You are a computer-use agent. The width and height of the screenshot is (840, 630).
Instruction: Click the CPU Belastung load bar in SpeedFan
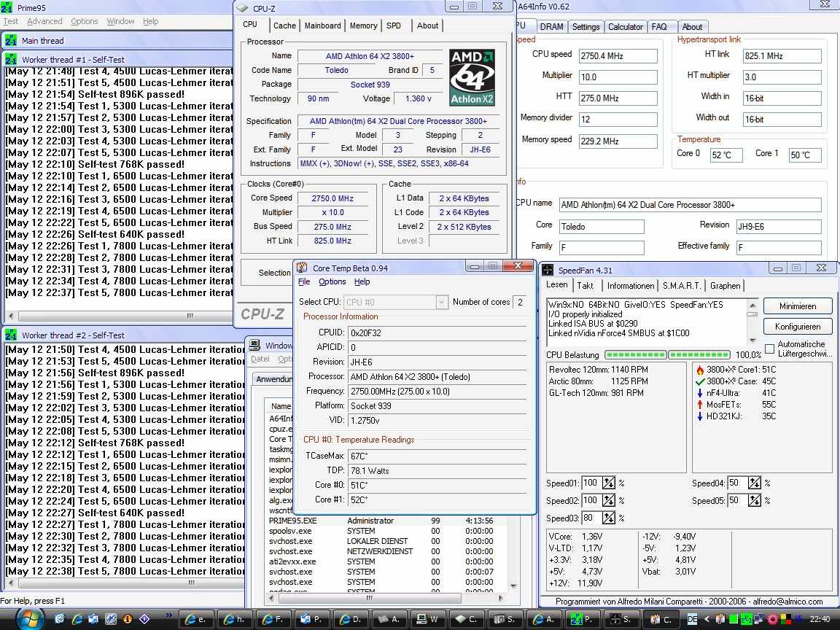[x=667, y=354]
